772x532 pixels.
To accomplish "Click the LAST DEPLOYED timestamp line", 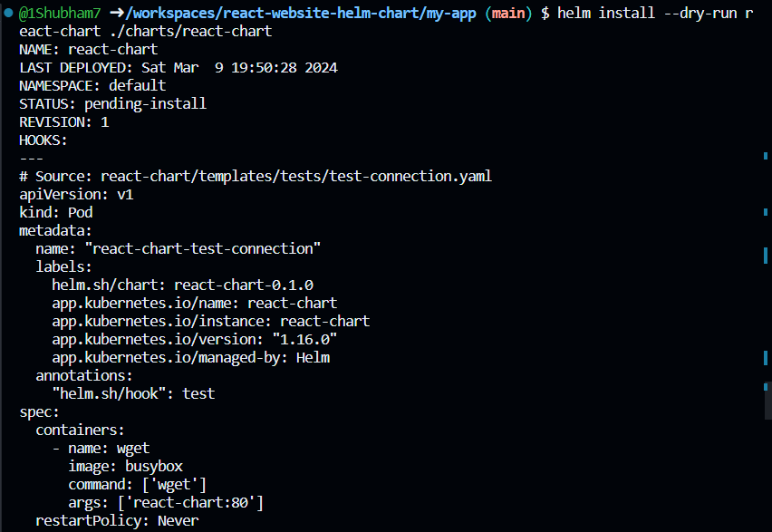I will click(x=179, y=67).
